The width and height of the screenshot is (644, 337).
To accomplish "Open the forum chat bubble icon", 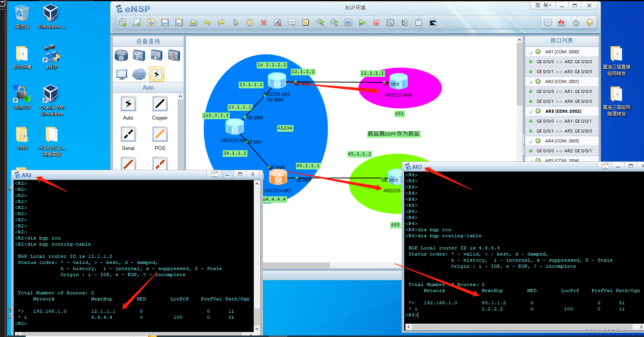I will pos(548,22).
